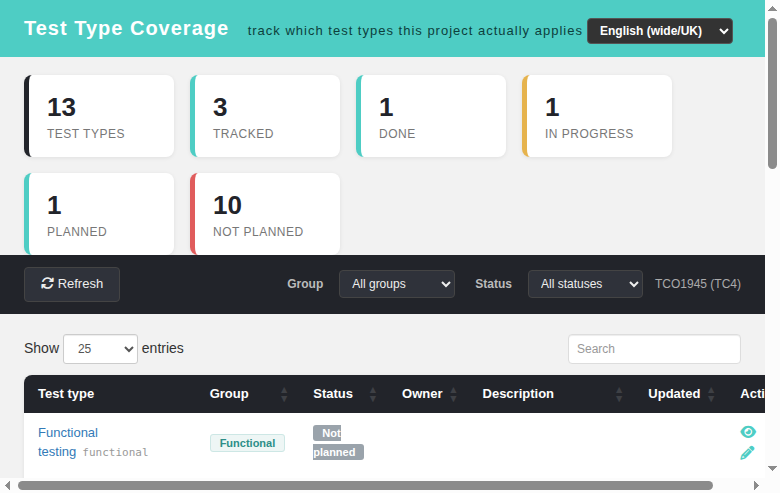This screenshot has height=493, width=780.
Task: Sort table by Owner column
Action: point(429,394)
